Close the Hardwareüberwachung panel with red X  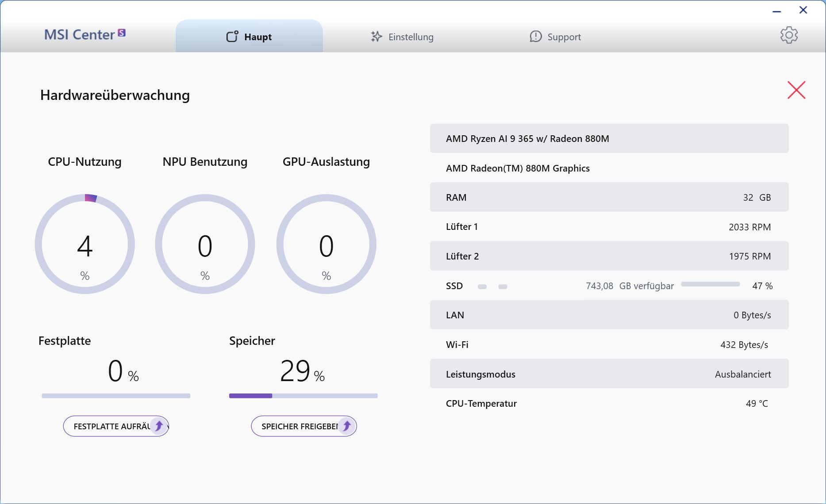coord(796,90)
